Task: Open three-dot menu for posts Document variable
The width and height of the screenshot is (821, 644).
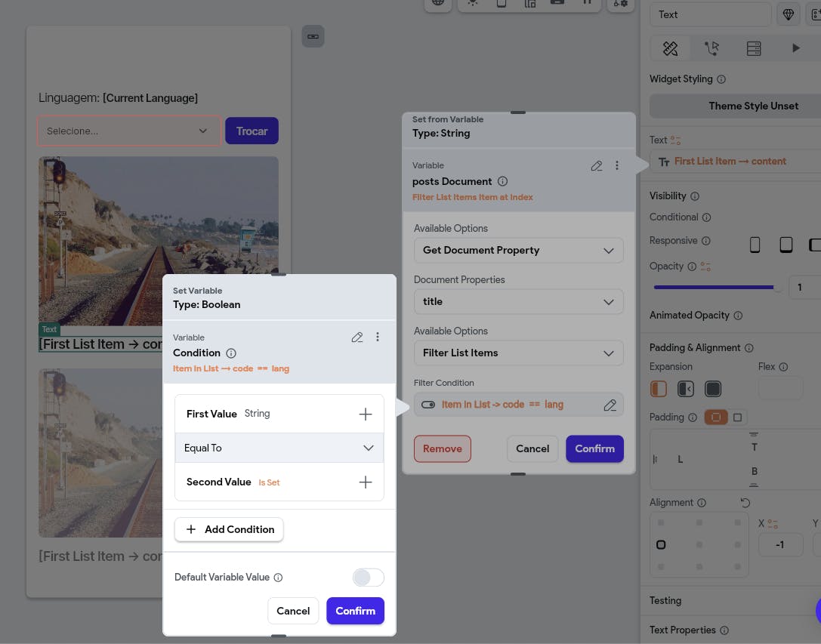Action: pyautogui.click(x=617, y=166)
